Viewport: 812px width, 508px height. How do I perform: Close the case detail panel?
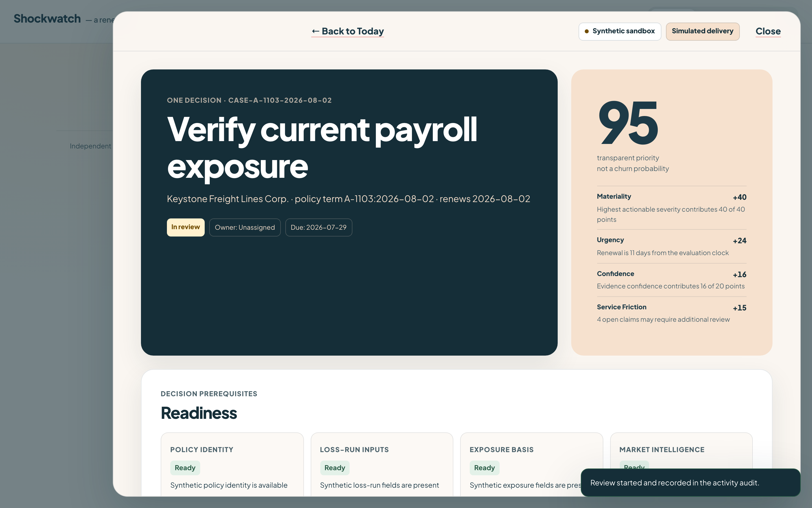(768, 31)
